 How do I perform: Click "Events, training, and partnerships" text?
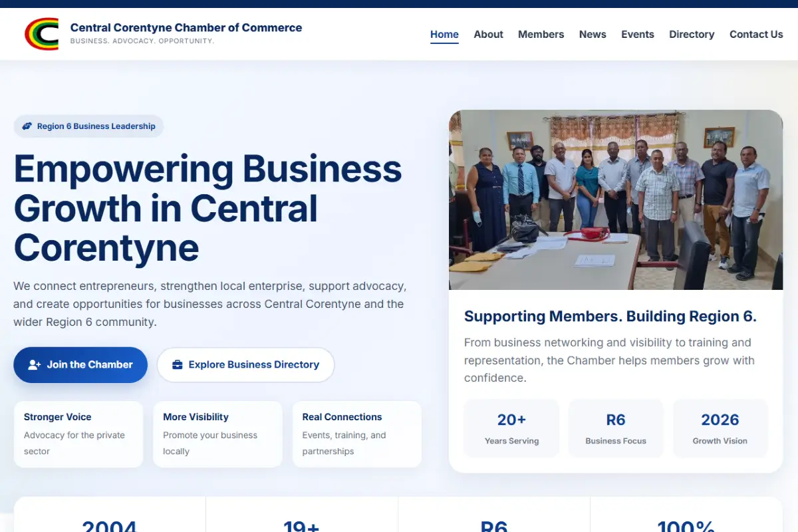[344, 443]
